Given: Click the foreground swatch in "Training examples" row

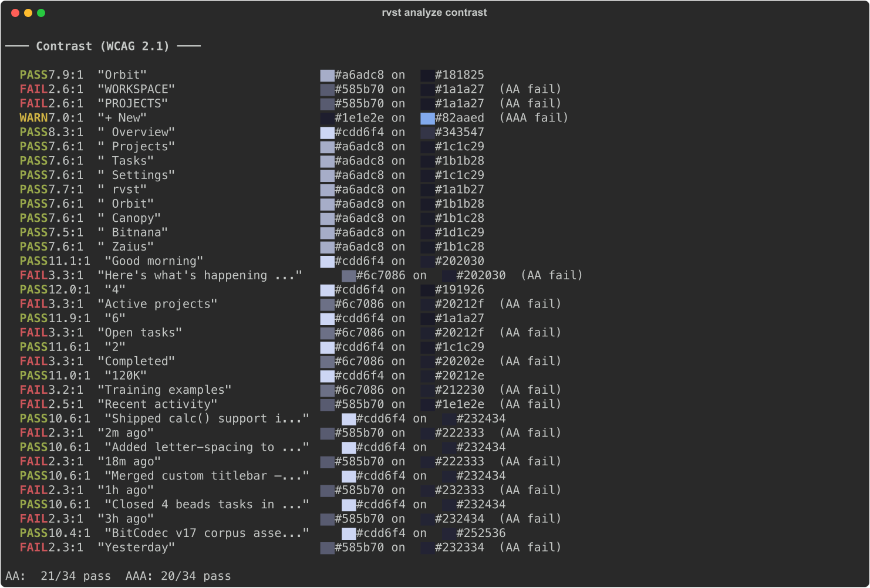Looking at the screenshot, I should point(327,390).
